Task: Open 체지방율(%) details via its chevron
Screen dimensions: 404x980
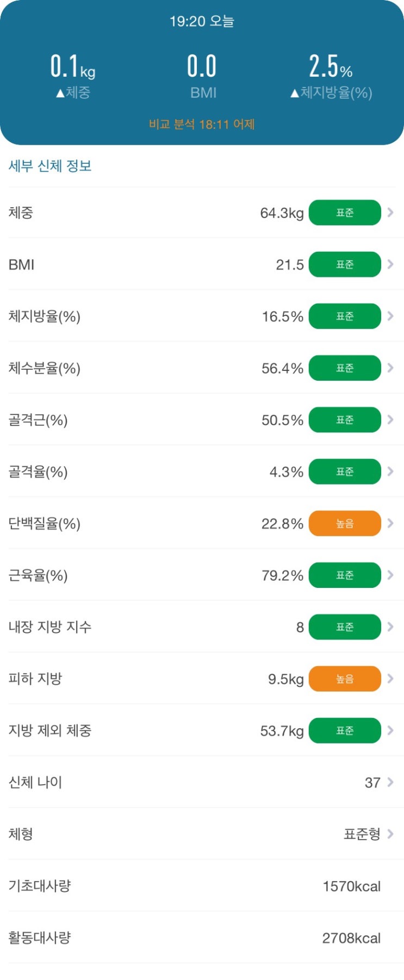Action: (390, 316)
